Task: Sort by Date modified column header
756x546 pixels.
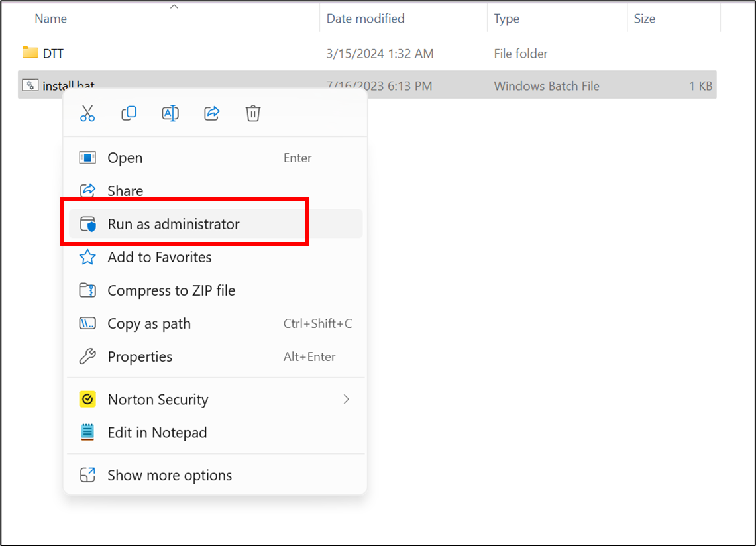Action: coord(365,19)
